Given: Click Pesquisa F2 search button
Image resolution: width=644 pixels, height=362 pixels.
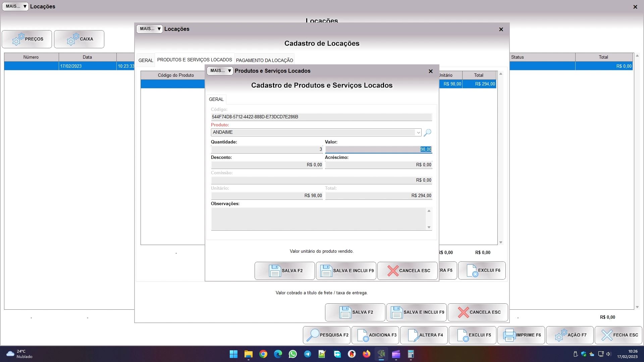Looking at the screenshot, I should click(x=326, y=335).
